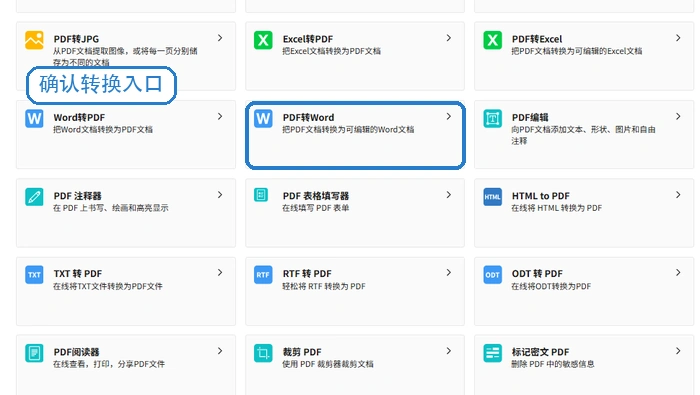Click description 删除 PDF 中的敏感信息
Viewport: 700px width, 395px height.
553,364
